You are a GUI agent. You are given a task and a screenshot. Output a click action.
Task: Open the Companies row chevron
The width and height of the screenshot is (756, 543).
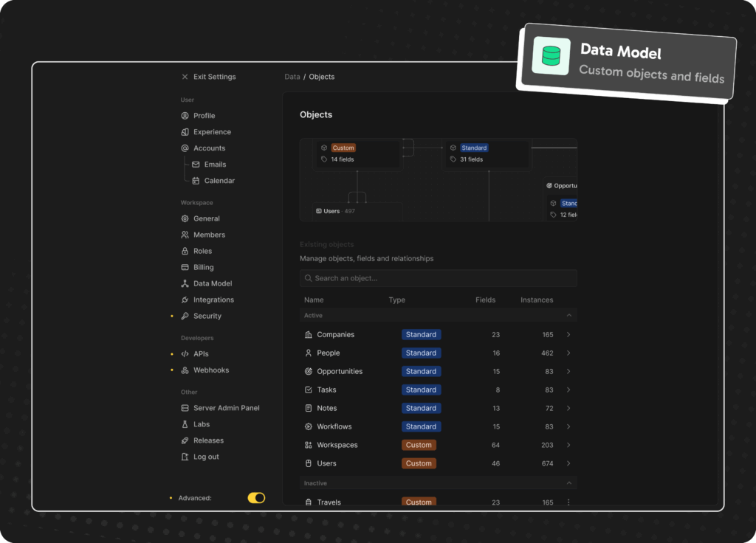tap(568, 335)
